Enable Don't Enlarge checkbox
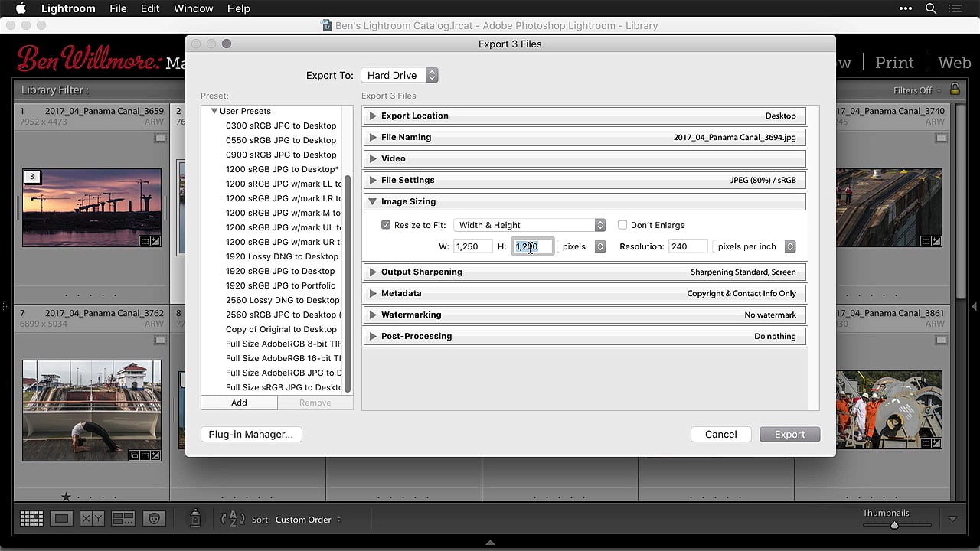This screenshot has height=551, width=980. click(622, 225)
